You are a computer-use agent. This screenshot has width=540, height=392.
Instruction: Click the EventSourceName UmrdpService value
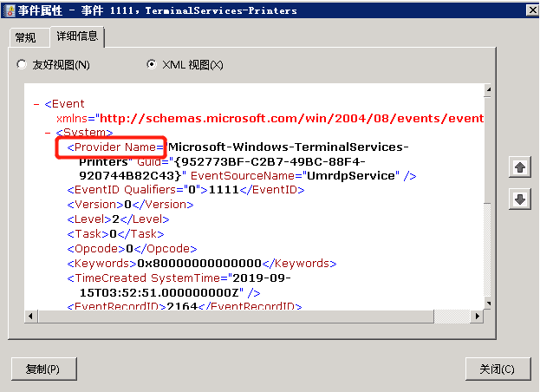click(350, 176)
